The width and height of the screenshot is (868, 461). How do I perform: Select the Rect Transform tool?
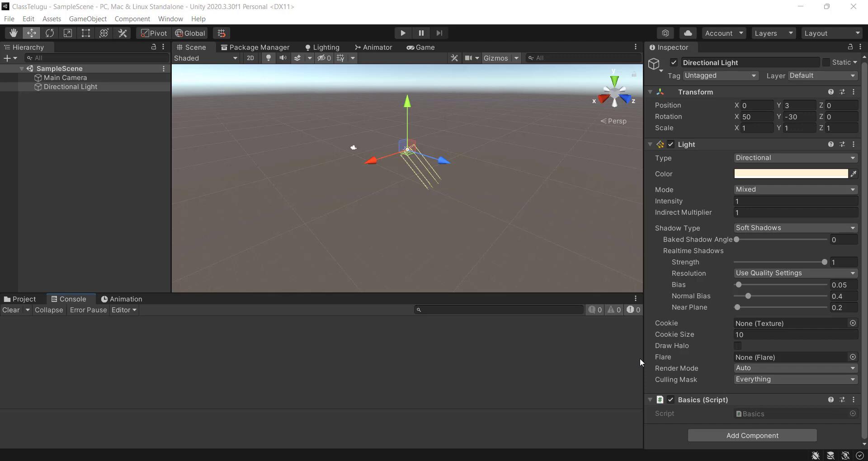pyautogui.click(x=85, y=33)
